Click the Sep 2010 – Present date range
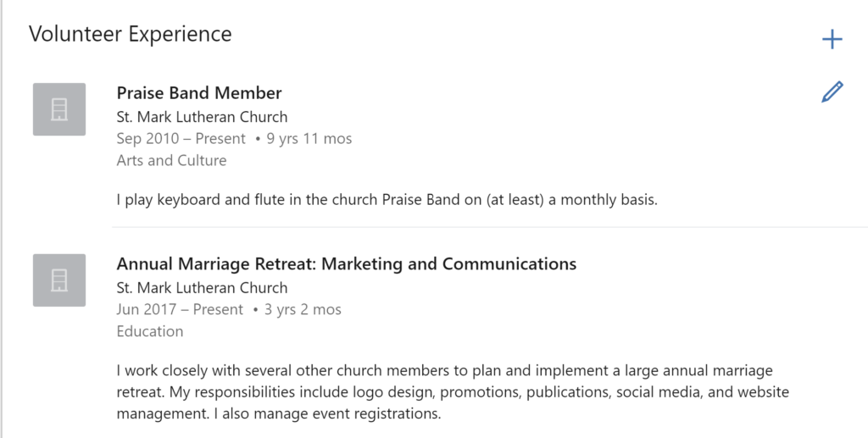This screenshot has width=868, height=438. coord(181,139)
